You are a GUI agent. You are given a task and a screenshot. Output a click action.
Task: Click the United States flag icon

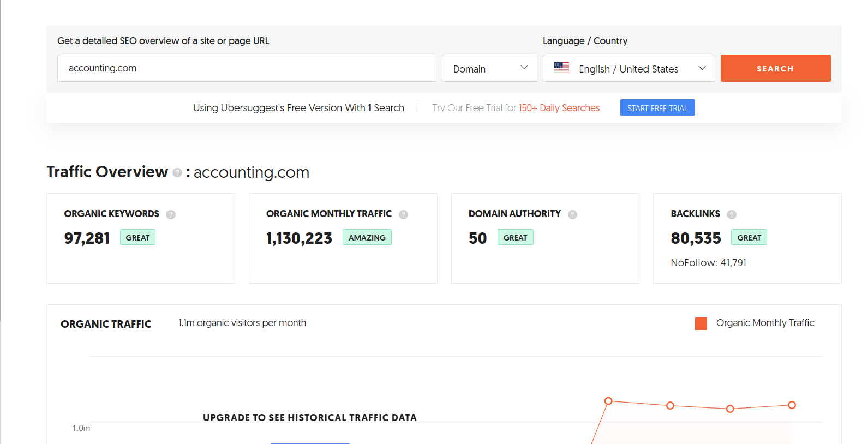(561, 68)
